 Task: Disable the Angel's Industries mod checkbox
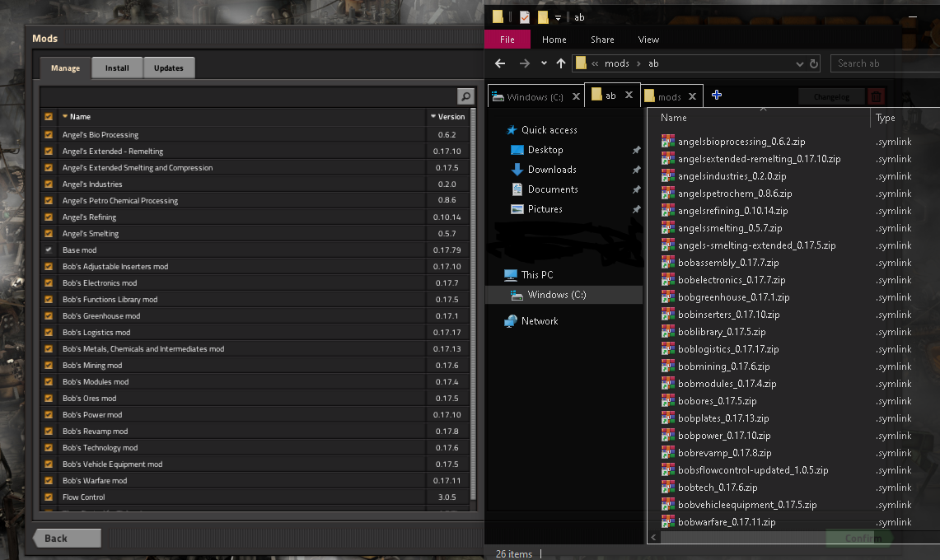click(49, 184)
